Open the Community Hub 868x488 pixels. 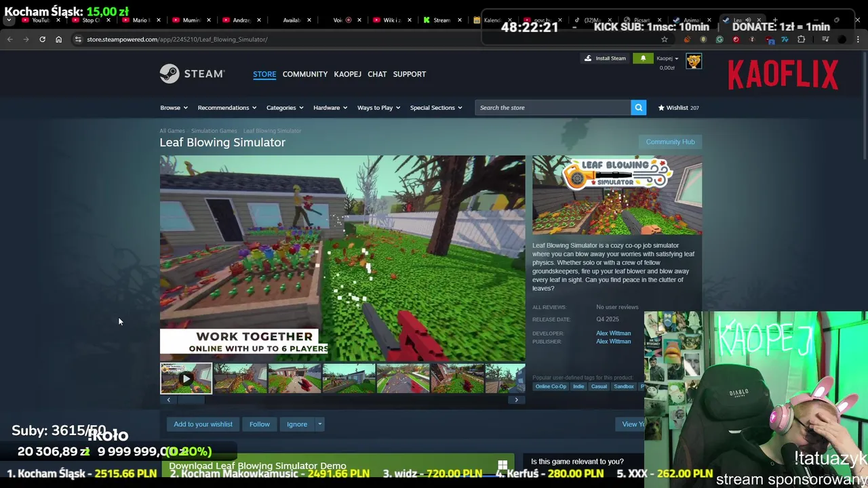670,142
